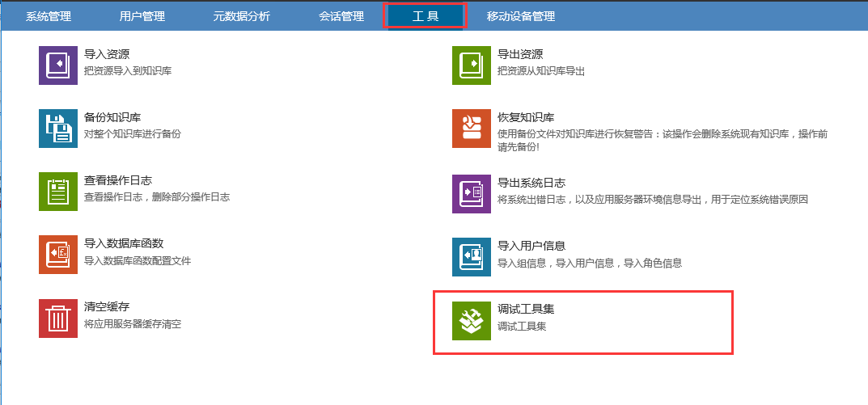Click the gray 调试工具集 description text

(x=522, y=327)
